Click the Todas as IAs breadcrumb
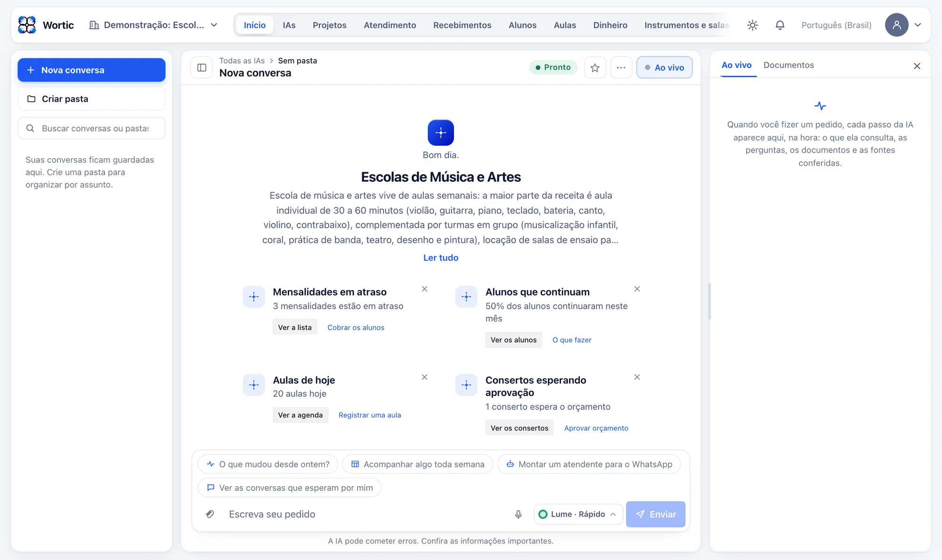 (x=242, y=61)
